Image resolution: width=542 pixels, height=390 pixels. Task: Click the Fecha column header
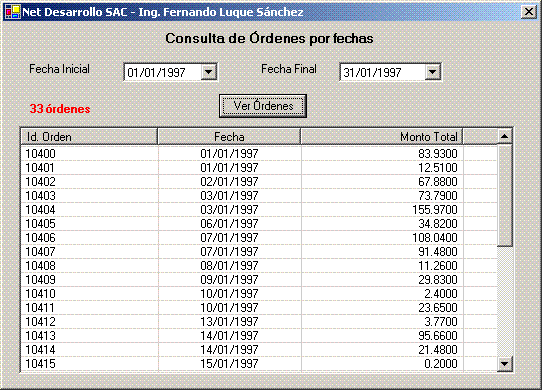[229, 137]
